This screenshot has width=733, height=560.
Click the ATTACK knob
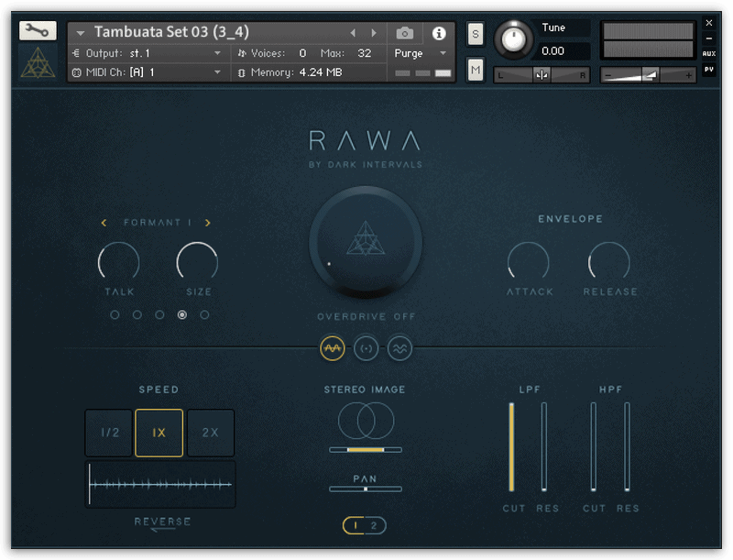(x=529, y=262)
